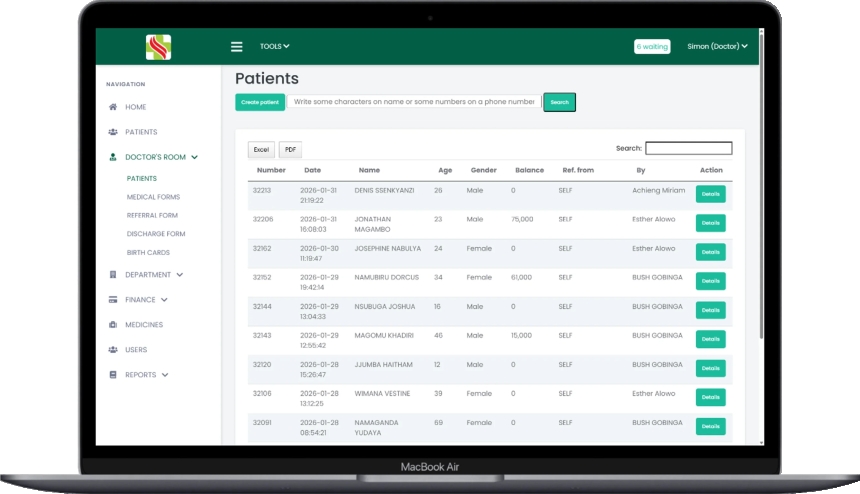This screenshot has height=494, width=860.
Task: Expand the Finance chevron
Action: click(x=165, y=300)
